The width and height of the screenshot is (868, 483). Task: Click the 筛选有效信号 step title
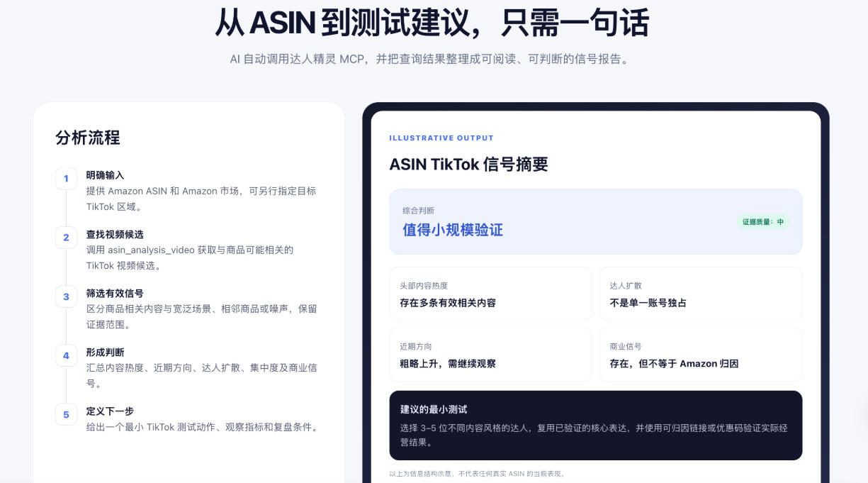pos(115,293)
